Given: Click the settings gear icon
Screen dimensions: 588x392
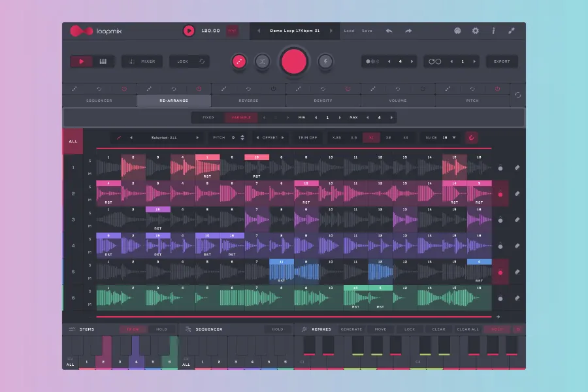Looking at the screenshot, I should pyautogui.click(x=475, y=31).
